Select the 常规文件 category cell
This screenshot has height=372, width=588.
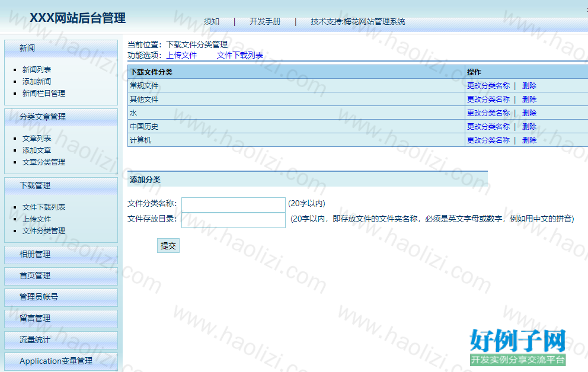click(296, 86)
